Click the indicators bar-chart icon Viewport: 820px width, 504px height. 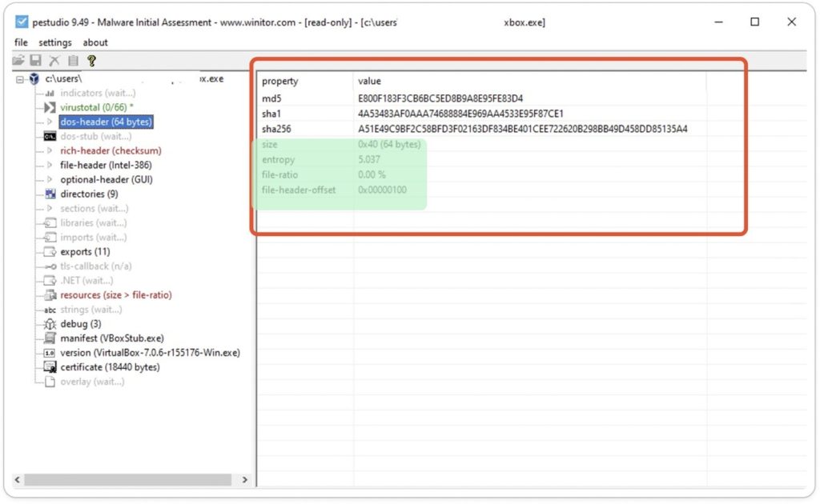[x=50, y=93]
